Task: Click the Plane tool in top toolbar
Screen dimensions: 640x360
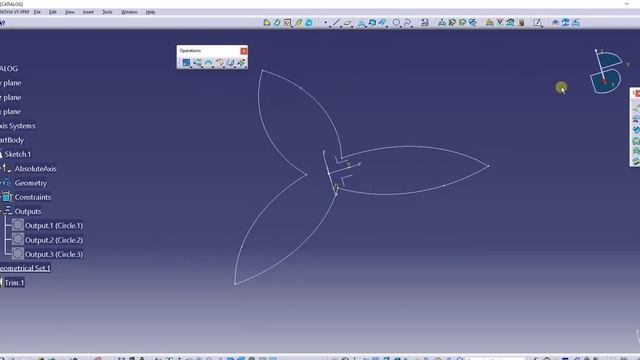Action: pyautogui.click(x=347, y=23)
